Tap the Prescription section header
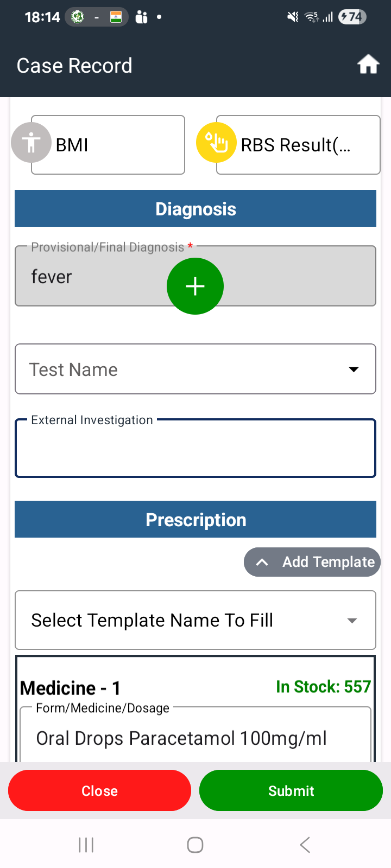 tap(195, 519)
